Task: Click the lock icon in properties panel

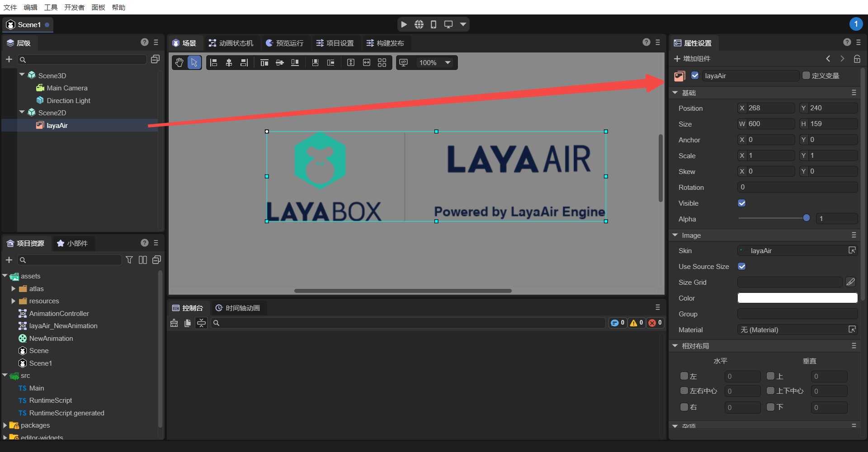Action: click(x=857, y=59)
